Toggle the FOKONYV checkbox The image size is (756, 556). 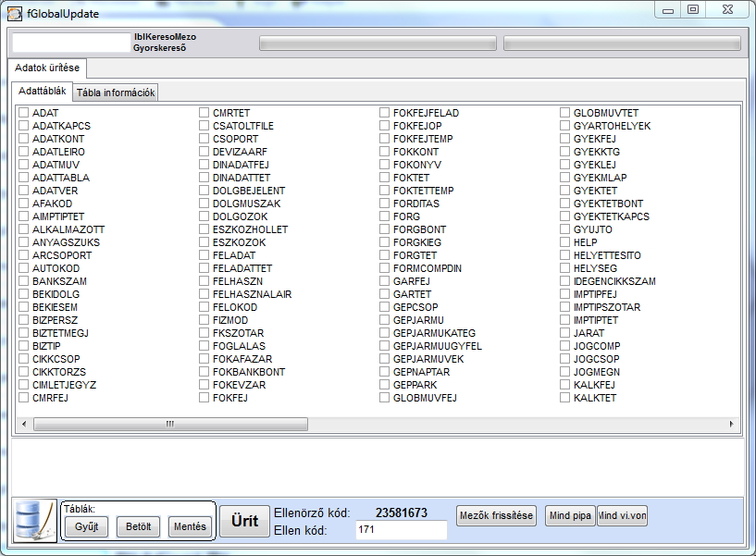click(384, 165)
